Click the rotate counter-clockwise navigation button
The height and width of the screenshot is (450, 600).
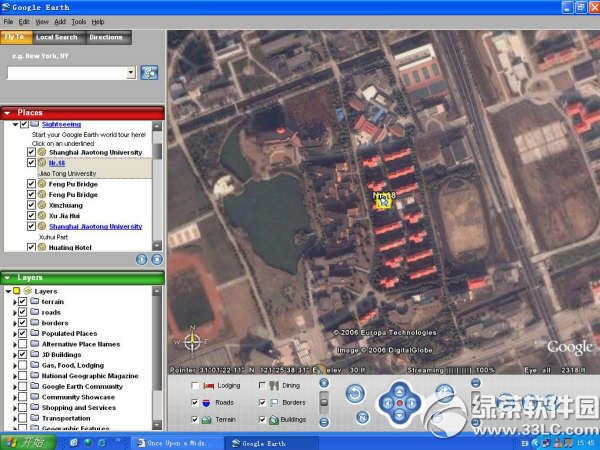click(355, 393)
